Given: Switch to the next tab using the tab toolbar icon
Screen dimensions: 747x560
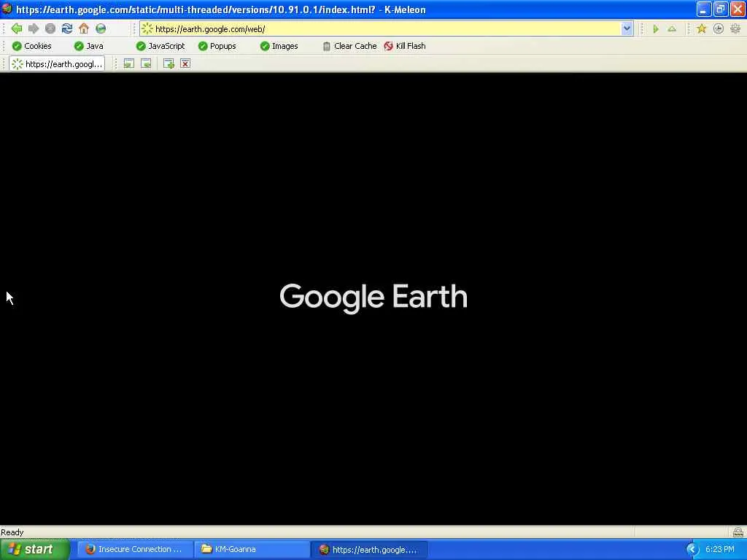Looking at the screenshot, I should click(x=146, y=63).
